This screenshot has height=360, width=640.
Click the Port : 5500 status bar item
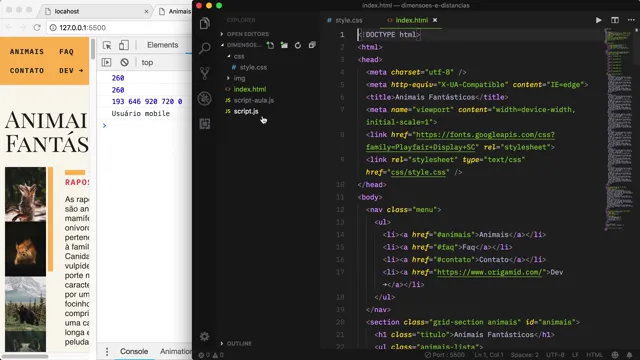click(445, 355)
